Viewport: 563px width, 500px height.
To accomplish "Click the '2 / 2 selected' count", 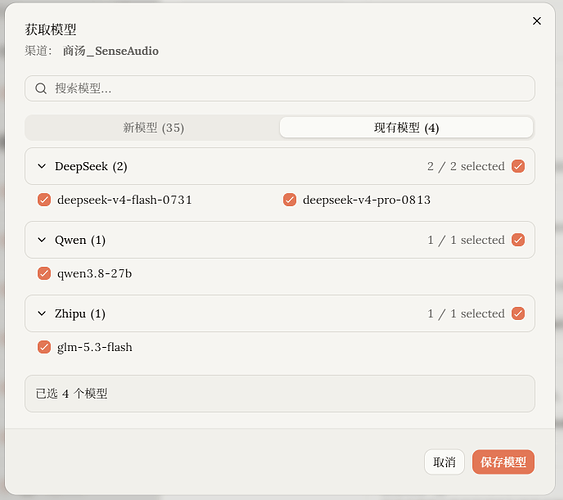I will pos(466,167).
